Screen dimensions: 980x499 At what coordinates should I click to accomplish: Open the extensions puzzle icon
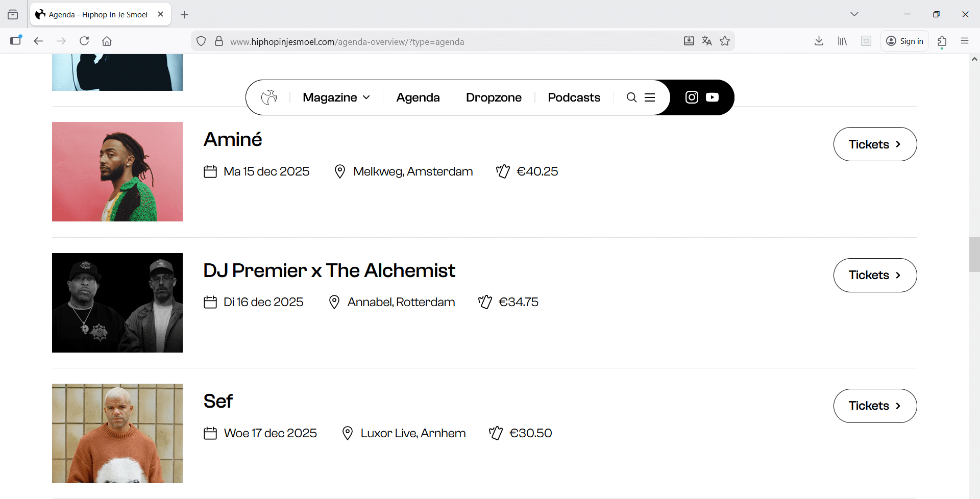click(x=942, y=41)
